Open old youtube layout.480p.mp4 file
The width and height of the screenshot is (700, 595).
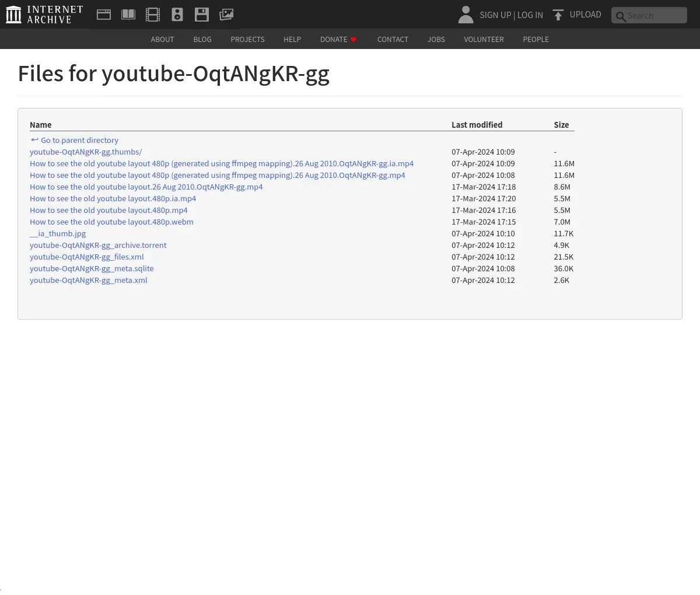(x=109, y=210)
